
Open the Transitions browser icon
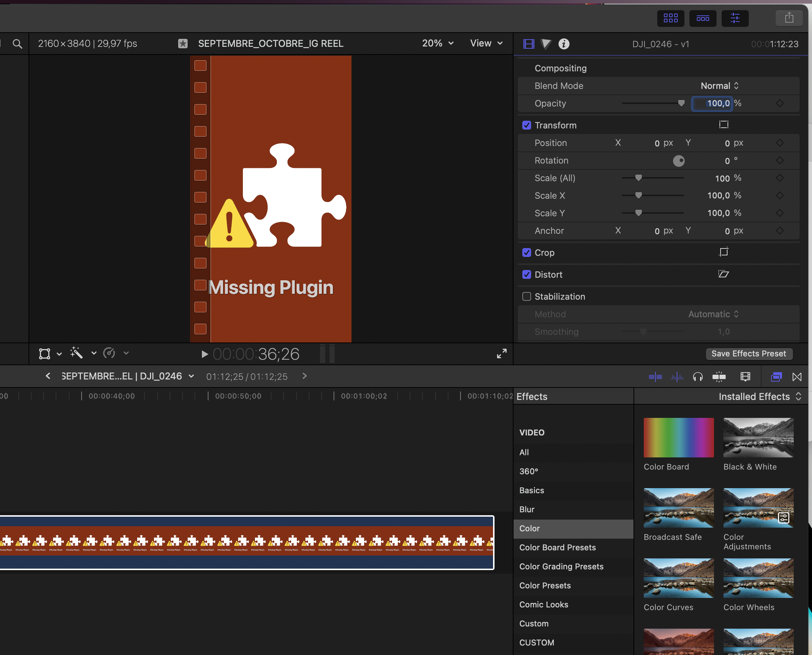point(797,377)
